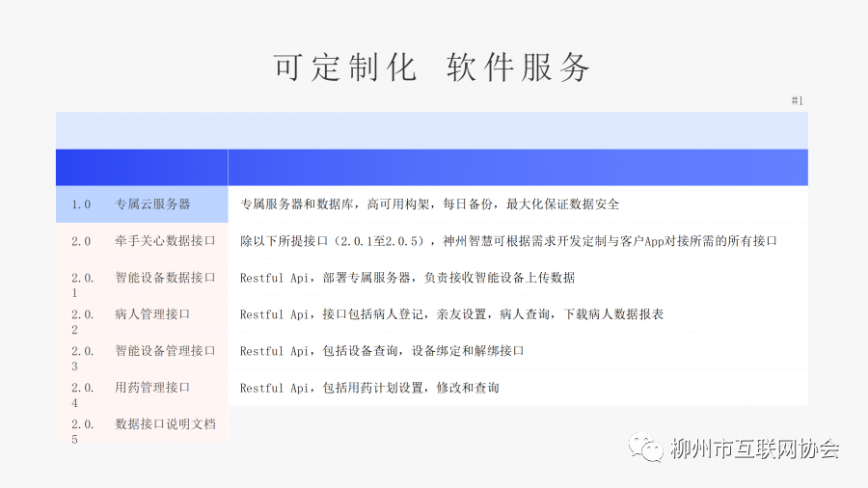This screenshot has width=868, height=488.
Task: Click the text 包括设备查询,设备绑定和解绑接口
Action: tap(423, 351)
